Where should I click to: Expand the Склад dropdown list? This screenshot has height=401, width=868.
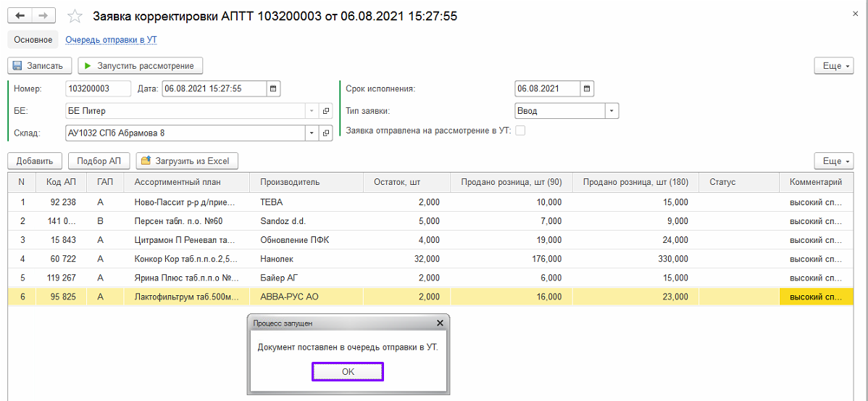pyautogui.click(x=312, y=133)
